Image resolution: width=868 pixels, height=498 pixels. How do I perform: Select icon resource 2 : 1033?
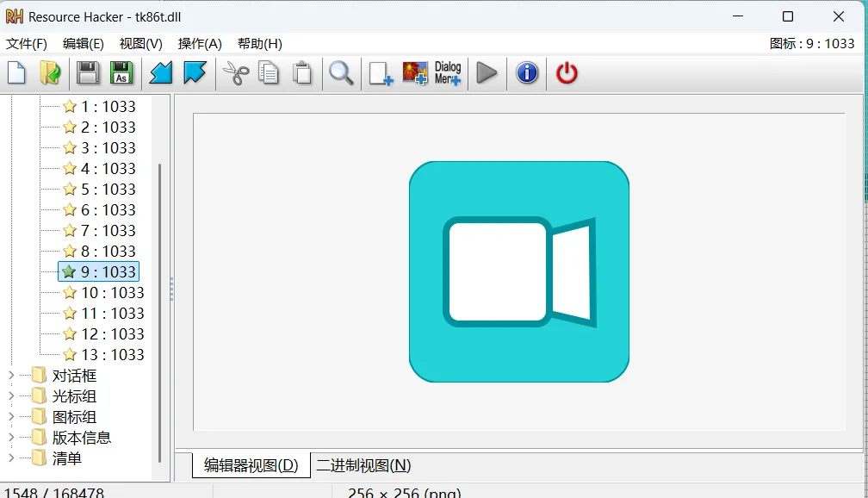click(x=108, y=128)
